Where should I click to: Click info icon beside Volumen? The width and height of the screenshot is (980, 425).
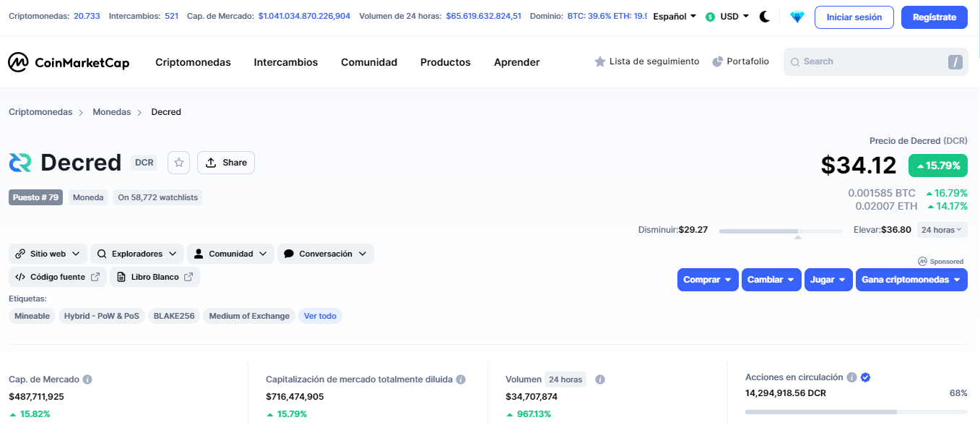click(x=599, y=379)
